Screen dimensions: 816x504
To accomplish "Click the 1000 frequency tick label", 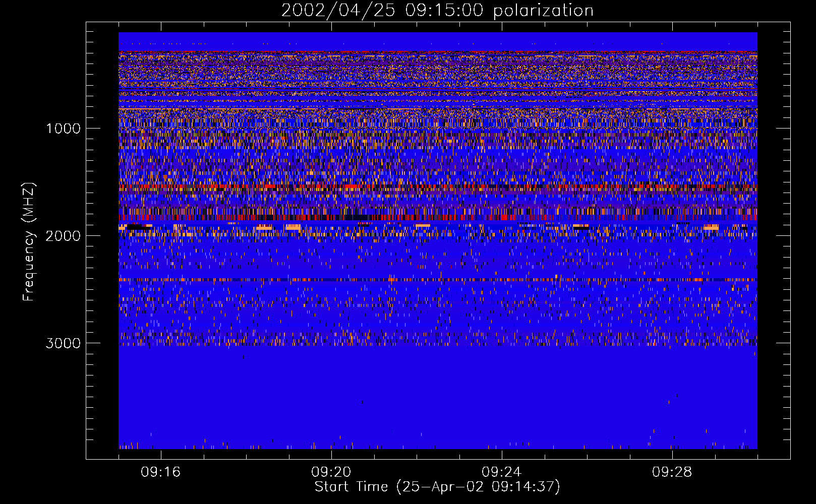I will 63,129.
